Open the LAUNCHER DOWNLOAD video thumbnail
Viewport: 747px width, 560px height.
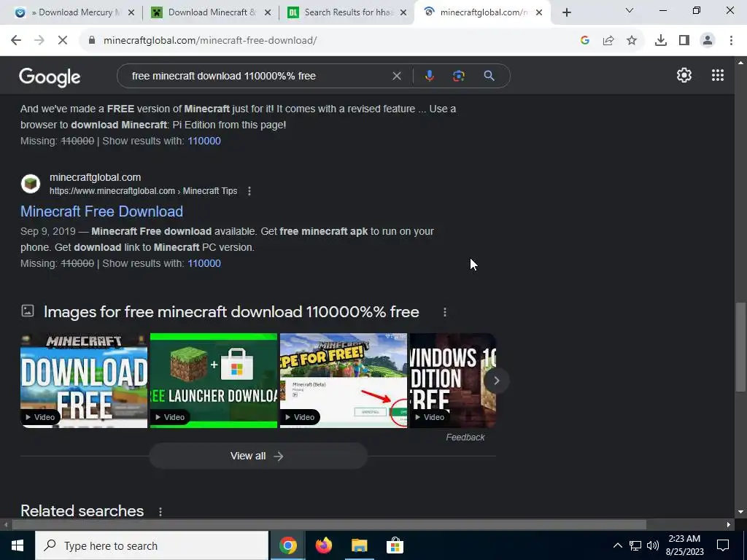click(x=214, y=381)
